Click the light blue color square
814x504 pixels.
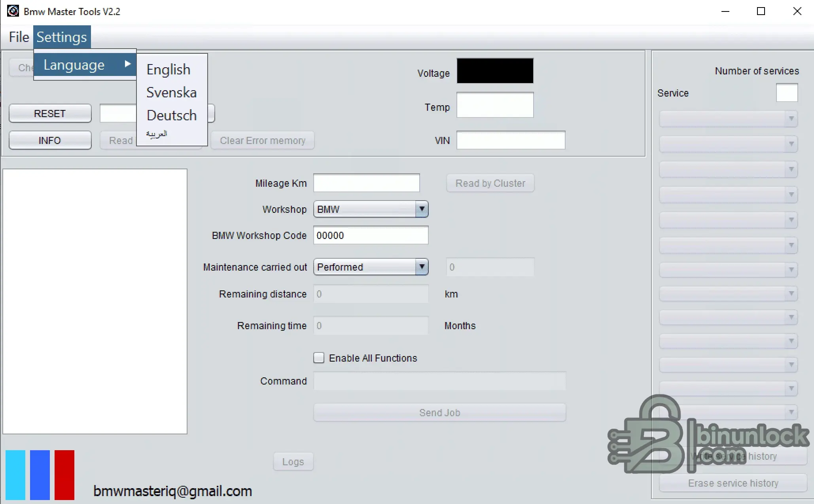(15, 475)
